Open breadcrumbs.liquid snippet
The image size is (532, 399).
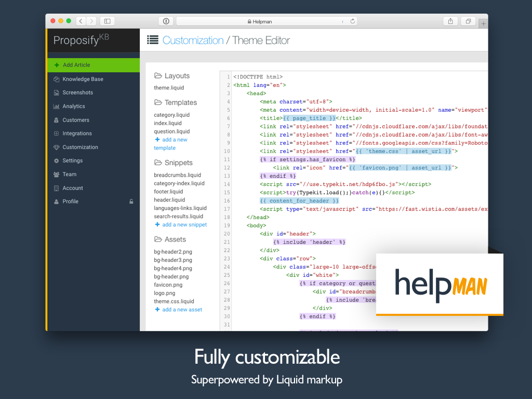[x=178, y=175]
